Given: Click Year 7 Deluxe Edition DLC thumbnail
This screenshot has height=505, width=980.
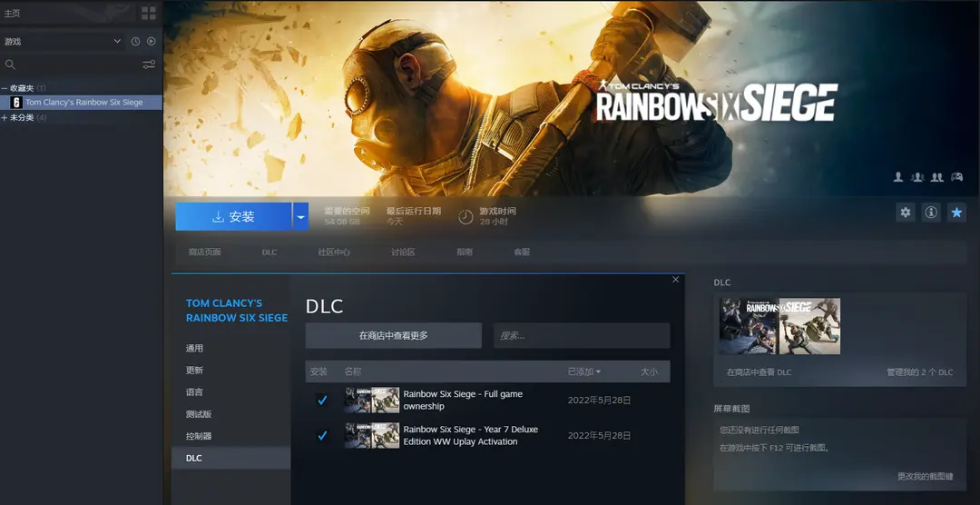Looking at the screenshot, I should [372, 435].
